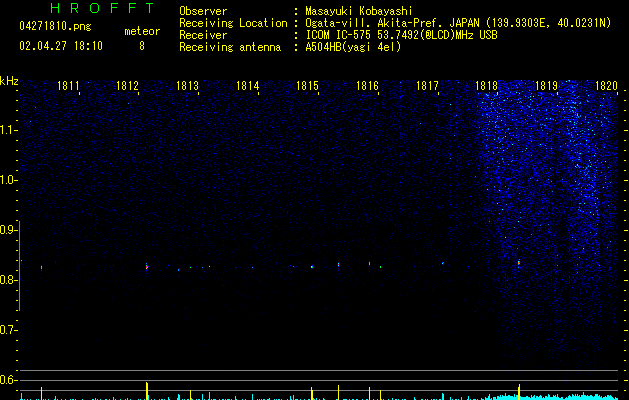Select the meteor count value 8
Viewport: 629px width, 400px height.
point(142,46)
